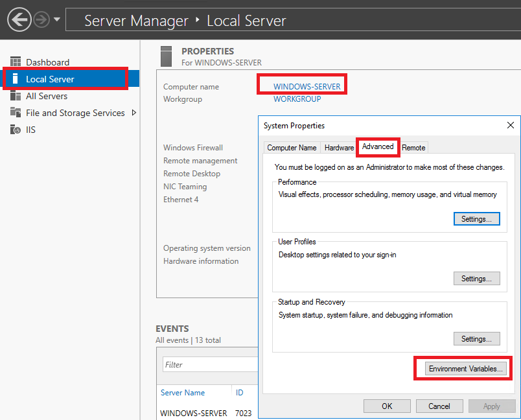Click the Workgroup property label
This screenshot has width=521, height=420.
[x=183, y=99]
